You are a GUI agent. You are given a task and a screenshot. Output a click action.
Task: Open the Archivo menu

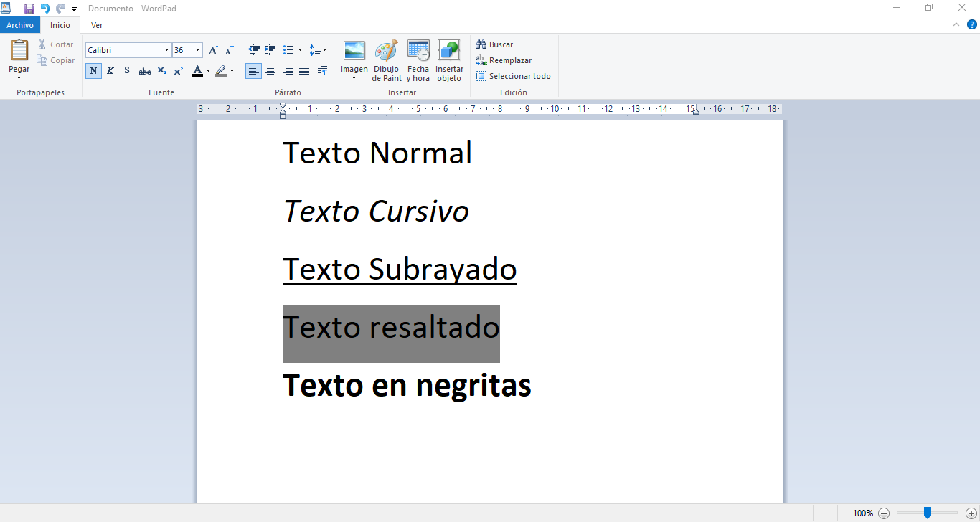pos(20,25)
